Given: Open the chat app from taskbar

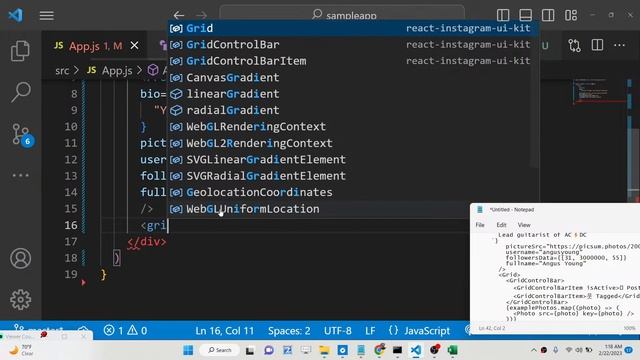Looking at the screenshot, I should (269, 350).
